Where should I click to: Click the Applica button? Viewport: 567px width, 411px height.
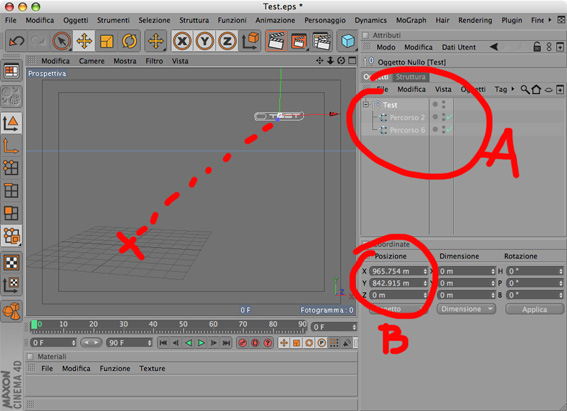534,309
